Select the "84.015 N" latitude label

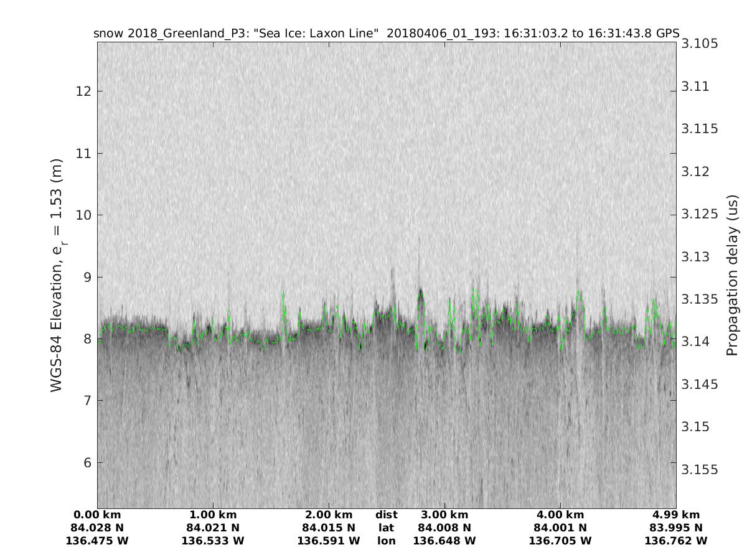pos(328,528)
